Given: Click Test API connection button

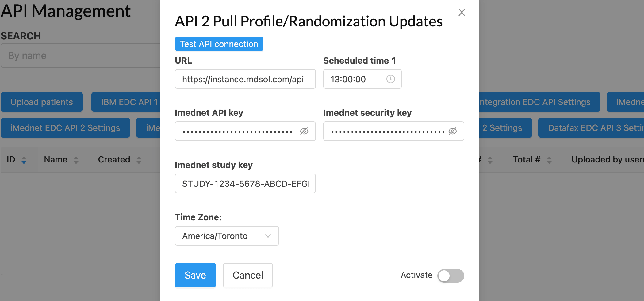Looking at the screenshot, I should [219, 44].
